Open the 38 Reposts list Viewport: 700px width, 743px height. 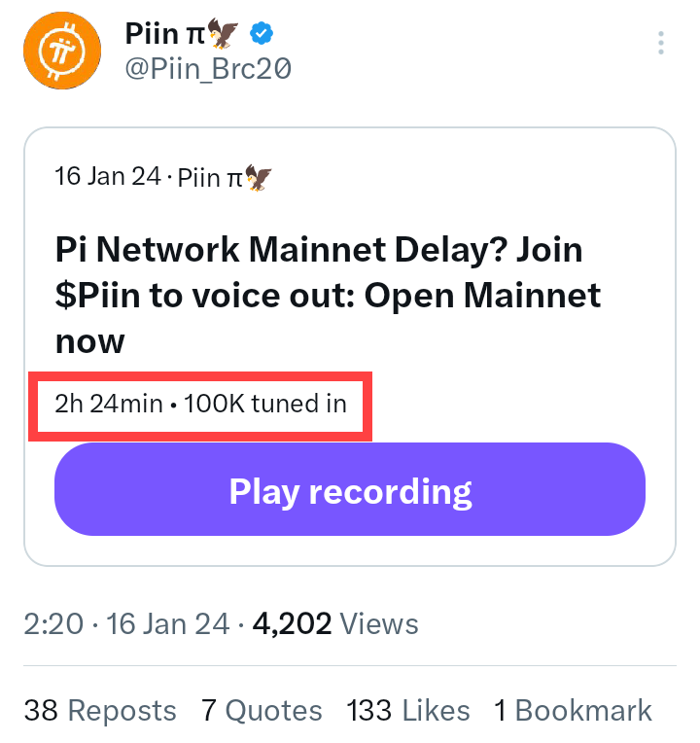click(100, 711)
